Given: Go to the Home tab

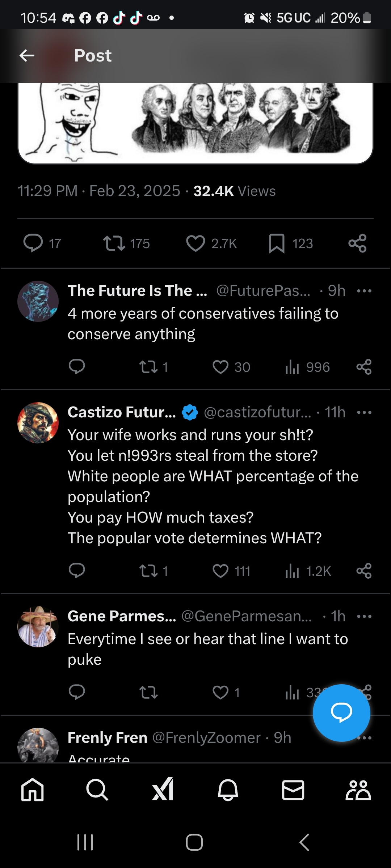Looking at the screenshot, I should [33, 790].
